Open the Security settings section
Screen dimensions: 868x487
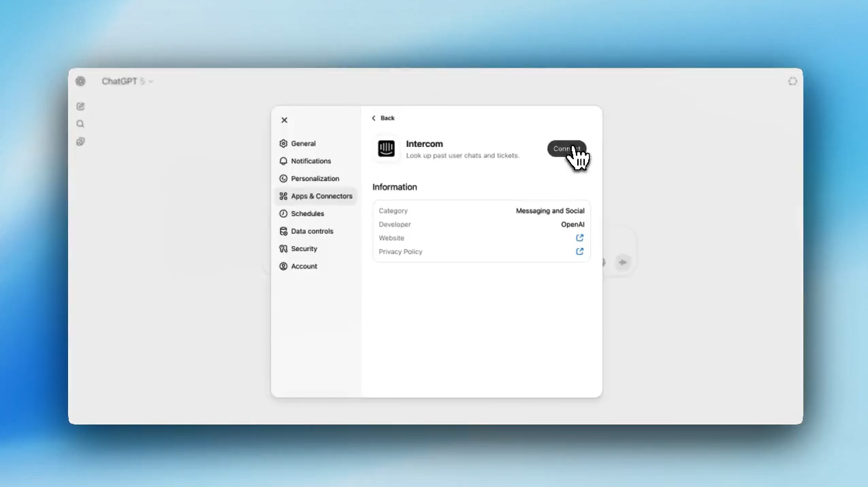click(304, 249)
